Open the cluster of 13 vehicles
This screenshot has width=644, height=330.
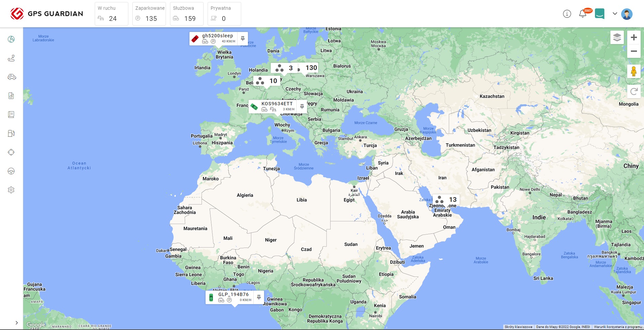[x=446, y=199]
